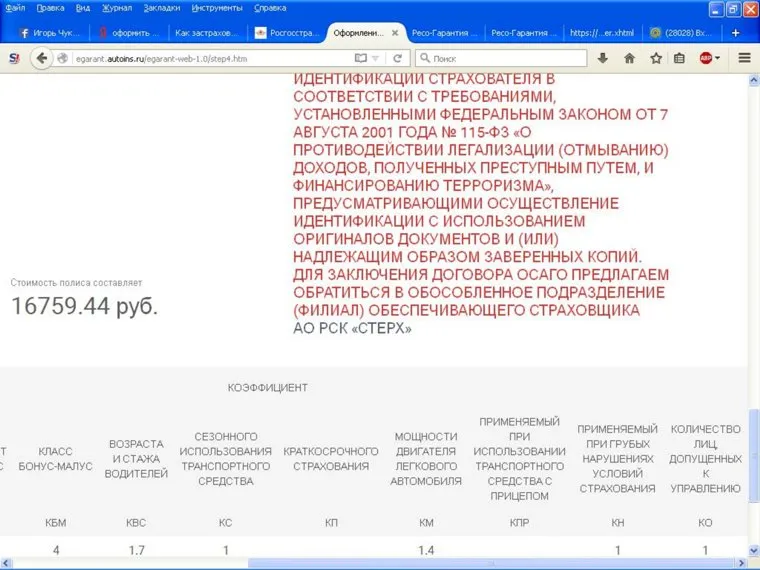Open the hamburger menu

[744, 58]
